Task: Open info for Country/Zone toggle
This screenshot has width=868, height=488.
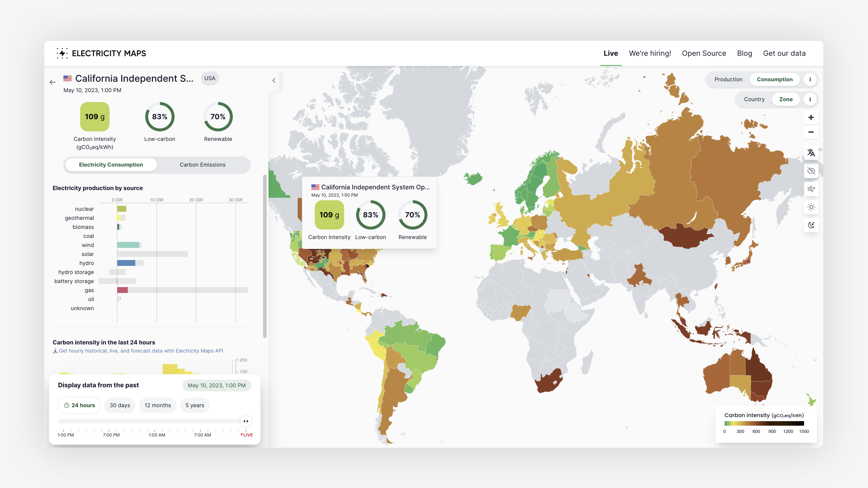Action: coord(810,99)
